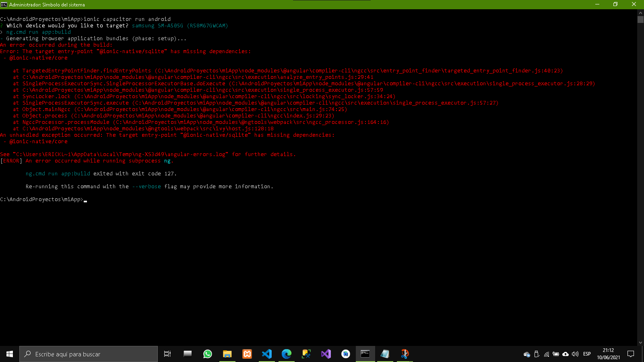Click the angular-errors.log path text
644x362 pixels.
120,154
